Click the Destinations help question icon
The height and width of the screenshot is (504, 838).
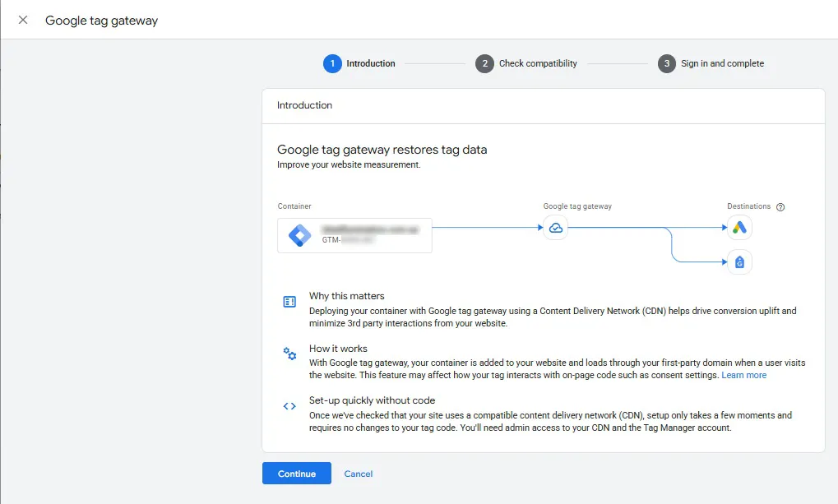tap(780, 207)
